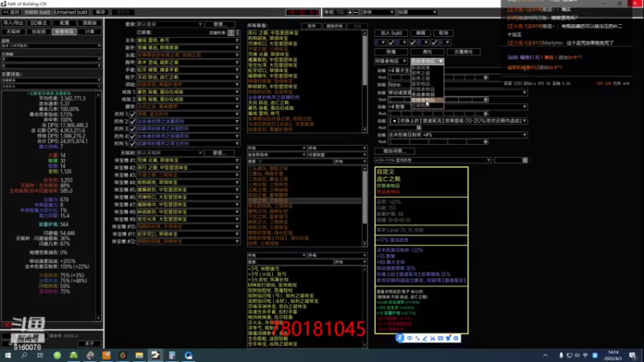Toggle the 药剂 4 flask checkbox
The height and width of the screenshot is (362, 644).
coord(132,136)
